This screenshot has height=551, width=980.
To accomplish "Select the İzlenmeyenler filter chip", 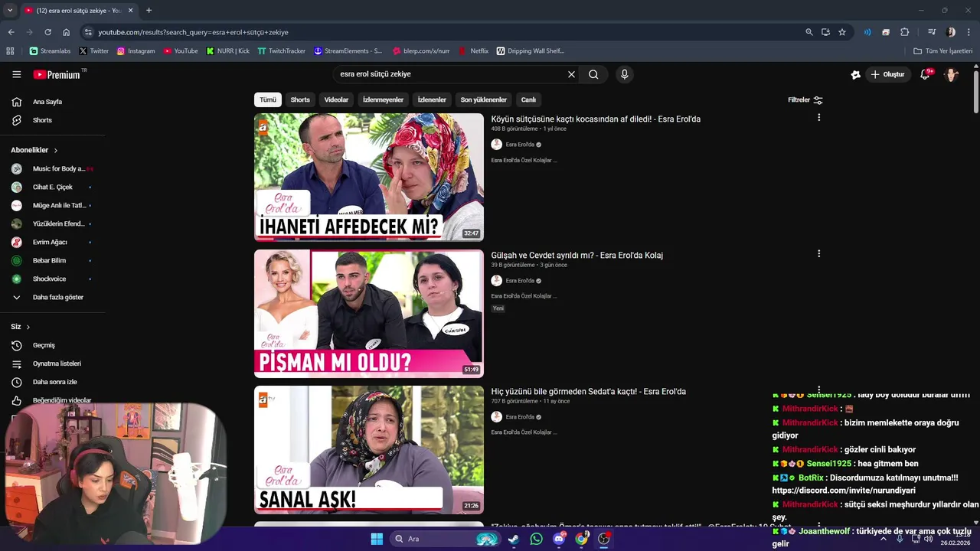I will click(383, 99).
